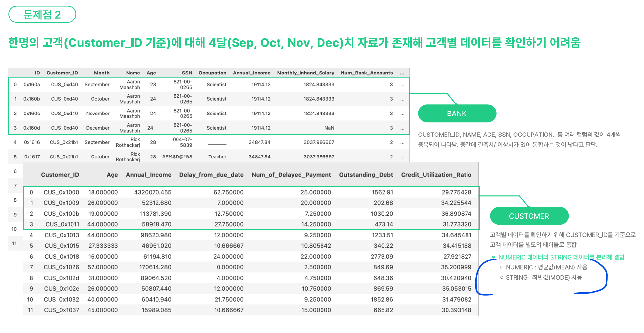Click the SSN column header

[x=187, y=73]
